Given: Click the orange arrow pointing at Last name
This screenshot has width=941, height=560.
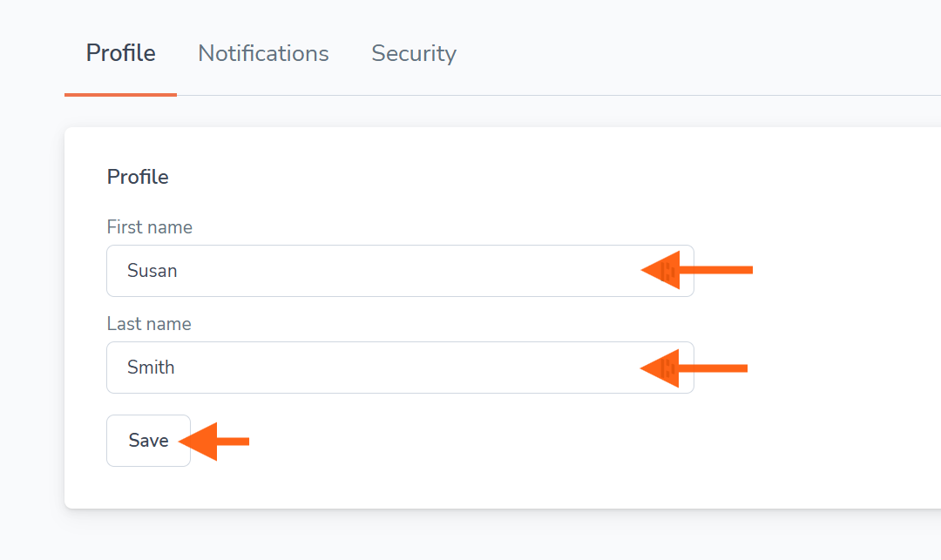Looking at the screenshot, I should (x=694, y=368).
